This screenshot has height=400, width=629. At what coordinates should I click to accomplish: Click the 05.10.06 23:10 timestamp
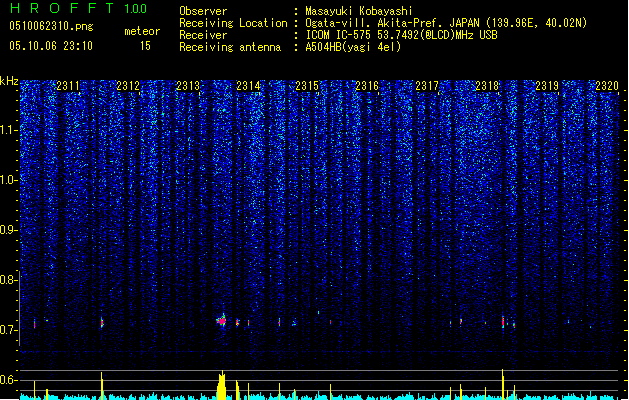(x=51, y=46)
